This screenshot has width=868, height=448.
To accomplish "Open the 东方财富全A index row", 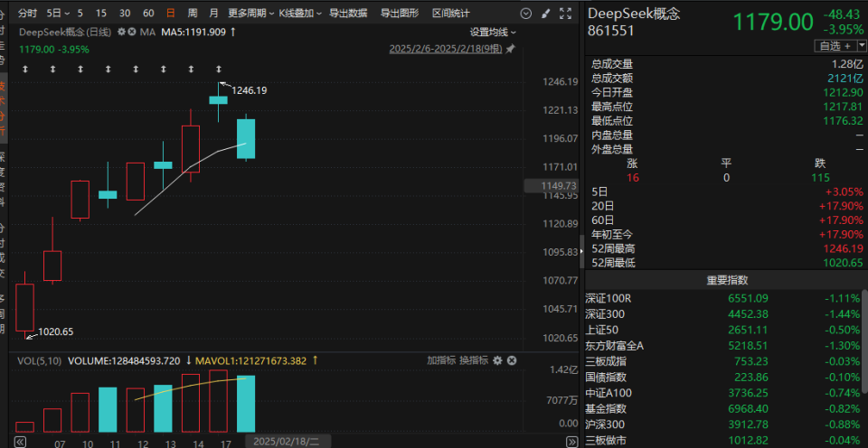I will point(723,346).
